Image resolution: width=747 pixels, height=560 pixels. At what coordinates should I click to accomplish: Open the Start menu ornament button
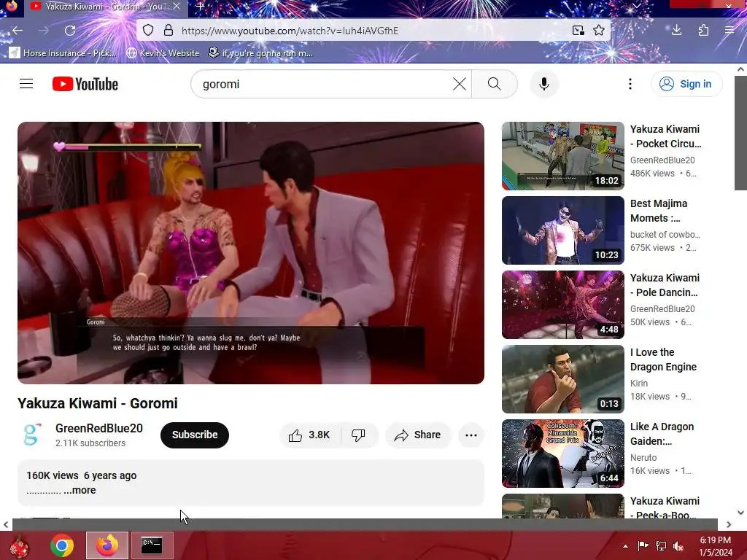point(19,545)
